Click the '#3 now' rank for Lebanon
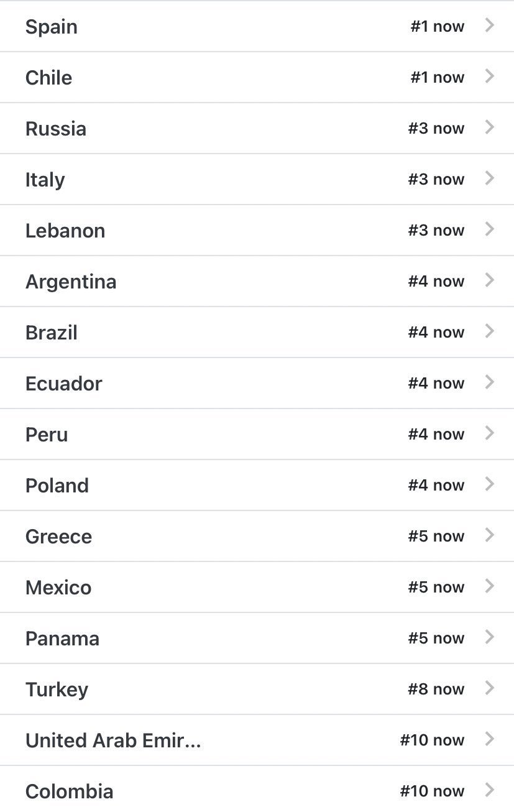The image size is (514, 812). 436,231
